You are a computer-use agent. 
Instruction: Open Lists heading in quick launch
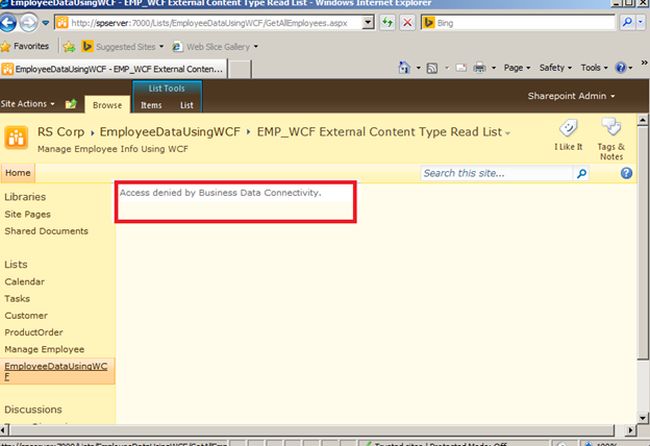click(x=16, y=264)
